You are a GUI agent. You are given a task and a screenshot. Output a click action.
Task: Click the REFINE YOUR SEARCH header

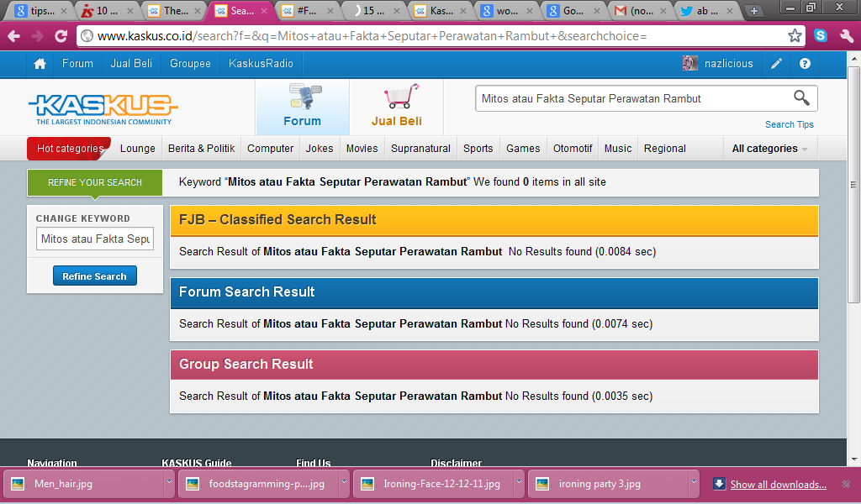[x=94, y=182]
